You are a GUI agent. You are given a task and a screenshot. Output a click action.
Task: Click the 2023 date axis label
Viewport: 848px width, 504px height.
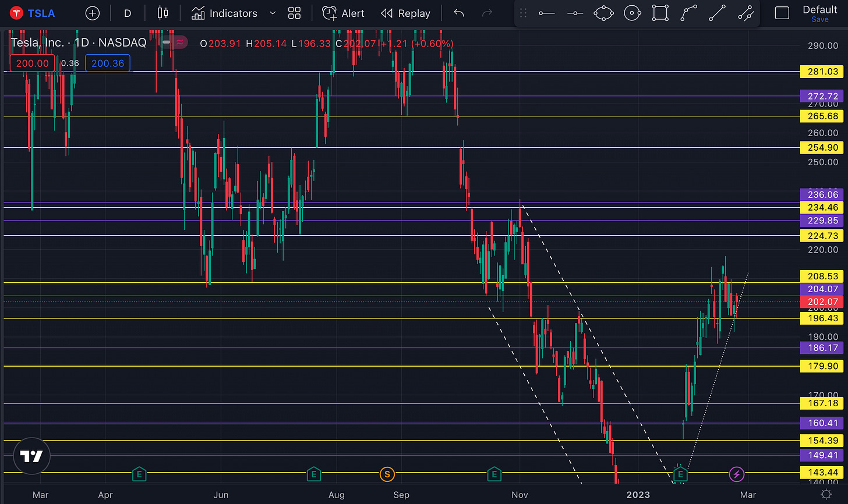coord(637,495)
